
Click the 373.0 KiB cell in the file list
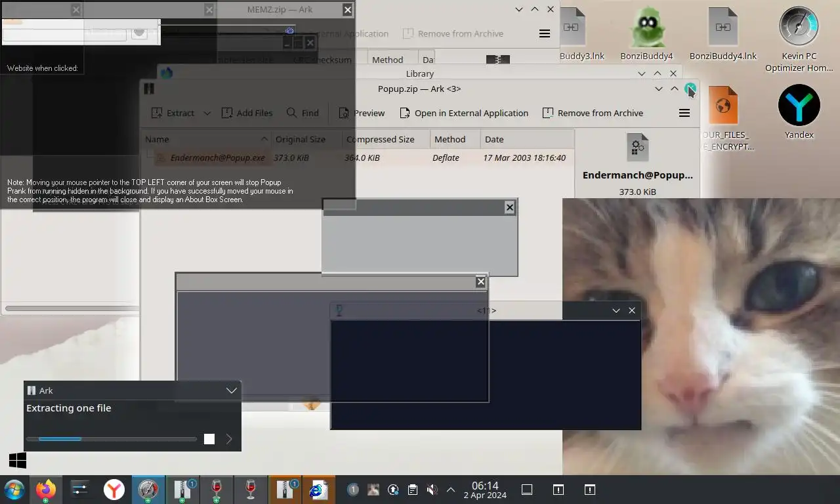(x=291, y=157)
